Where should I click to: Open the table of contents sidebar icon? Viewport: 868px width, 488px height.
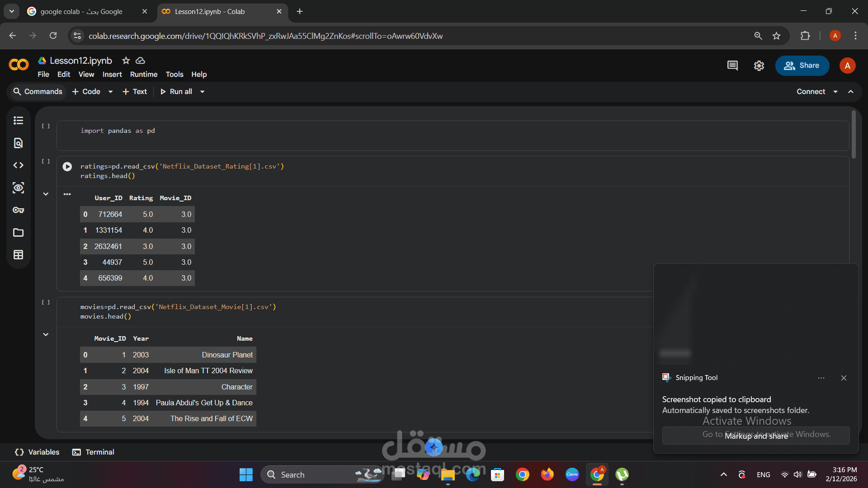pyautogui.click(x=18, y=120)
